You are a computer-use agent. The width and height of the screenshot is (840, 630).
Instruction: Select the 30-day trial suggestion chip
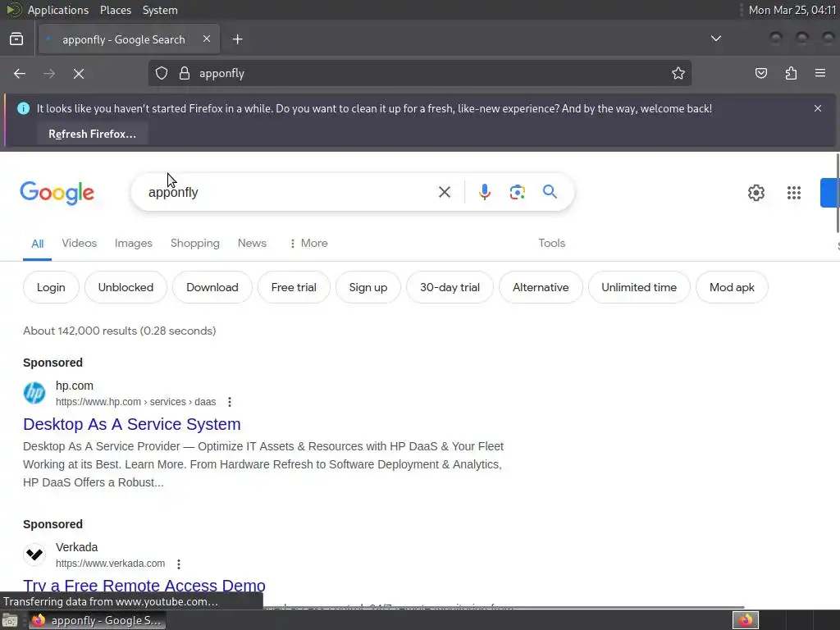click(450, 287)
